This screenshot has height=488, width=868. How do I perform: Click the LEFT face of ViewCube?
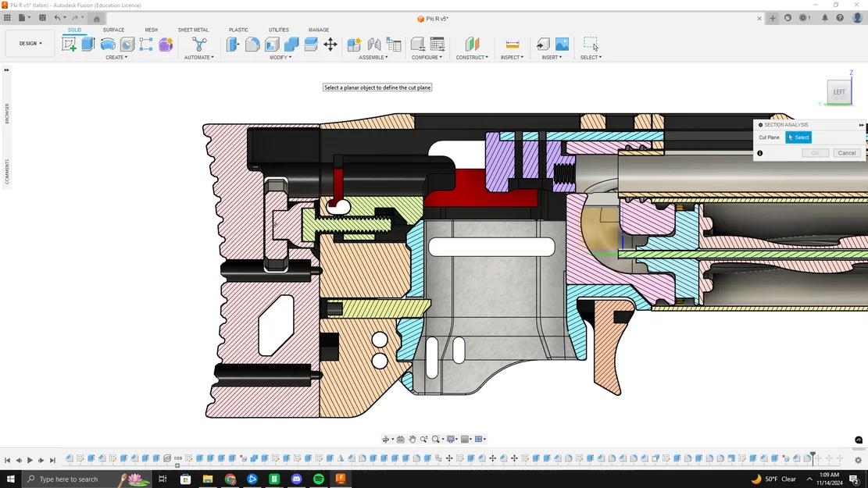click(x=839, y=92)
